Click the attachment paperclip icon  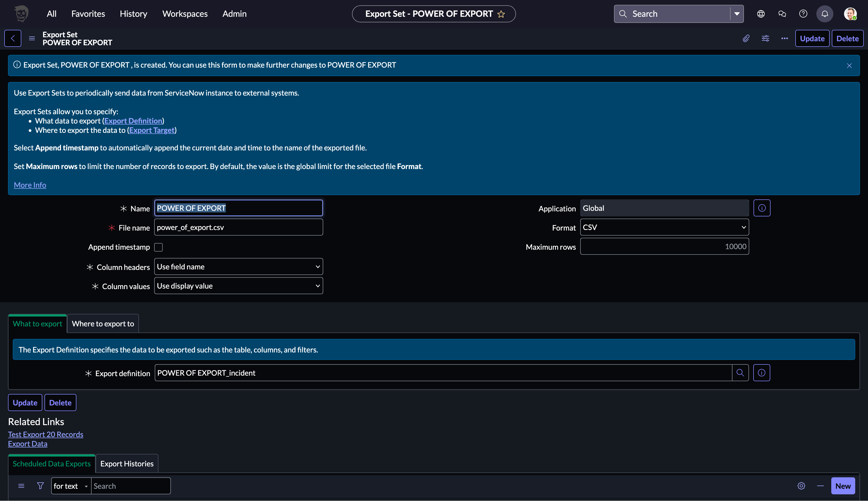click(x=746, y=39)
